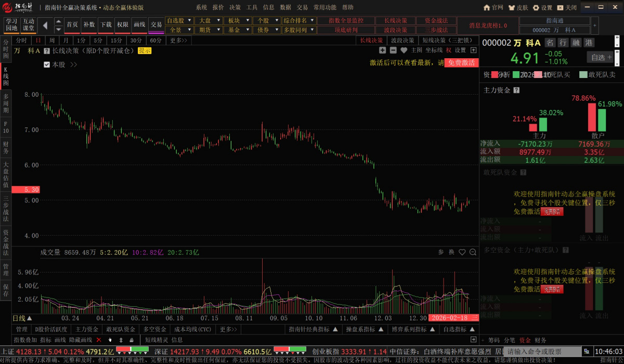The image size is (624, 364).
Task: Click the back arrow navigation icon
Action: click(x=45, y=25)
